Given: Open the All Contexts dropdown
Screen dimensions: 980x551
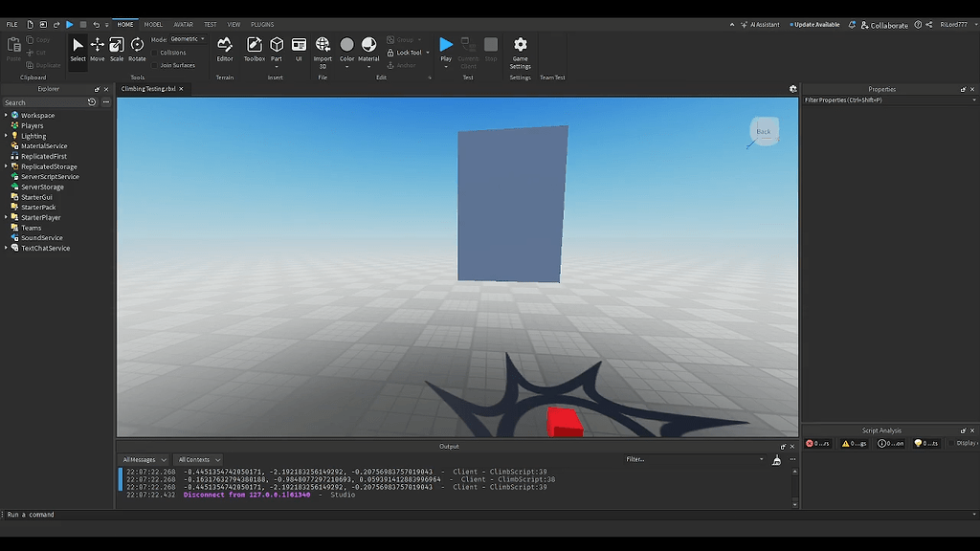Looking at the screenshot, I should (198, 459).
